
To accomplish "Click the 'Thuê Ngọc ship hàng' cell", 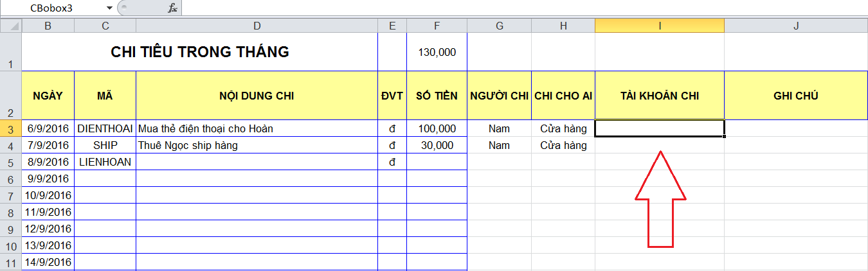I will tap(257, 145).
